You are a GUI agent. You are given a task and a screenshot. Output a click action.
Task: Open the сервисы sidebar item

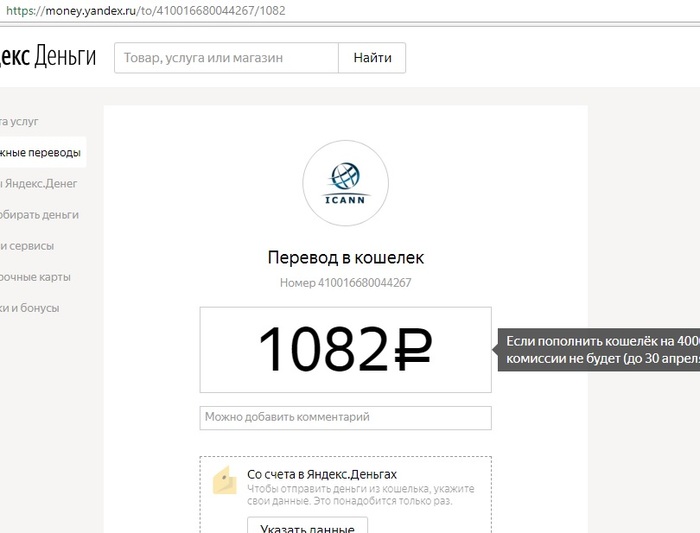27,246
